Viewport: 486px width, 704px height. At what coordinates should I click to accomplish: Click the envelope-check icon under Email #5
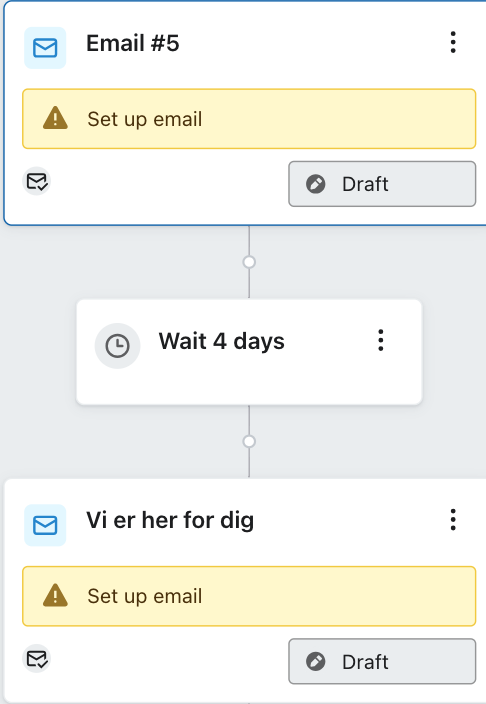point(36,181)
